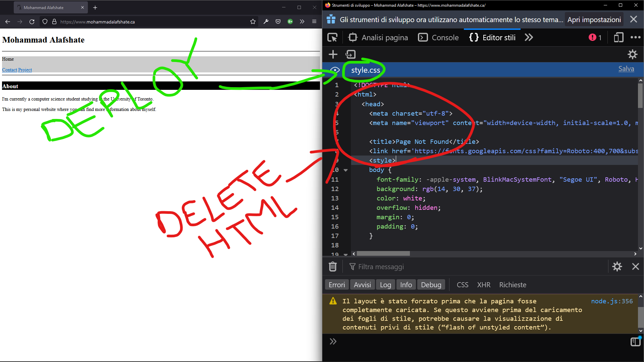The image size is (644, 362).
Task: Bookmark this page with star icon
Action: point(253,21)
